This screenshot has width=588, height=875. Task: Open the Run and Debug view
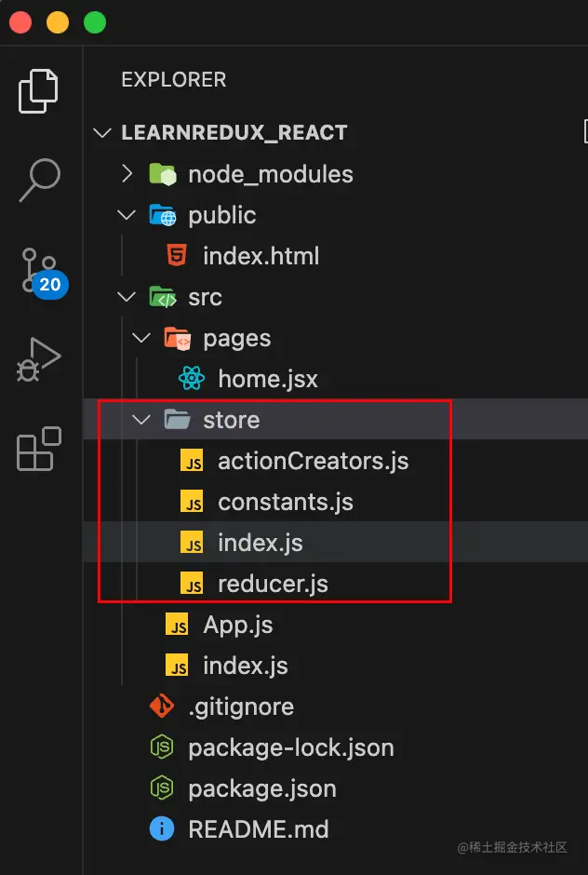point(39,359)
